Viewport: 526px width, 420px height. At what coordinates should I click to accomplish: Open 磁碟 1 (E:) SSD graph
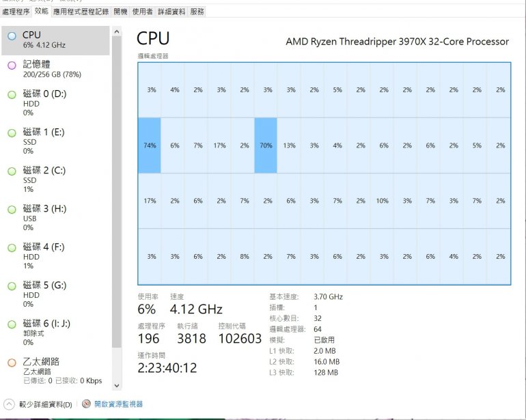click(55, 141)
